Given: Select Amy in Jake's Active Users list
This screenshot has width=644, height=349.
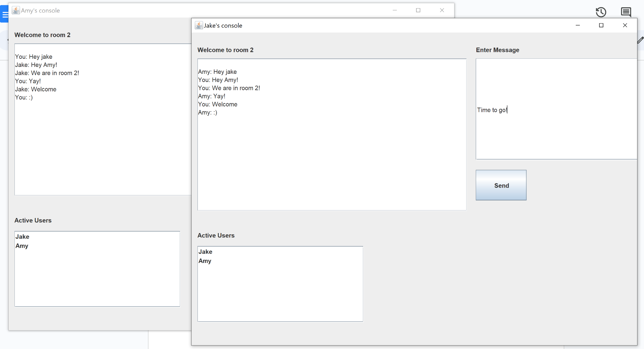Looking at the screenshot, I should [x=205, y=261].
